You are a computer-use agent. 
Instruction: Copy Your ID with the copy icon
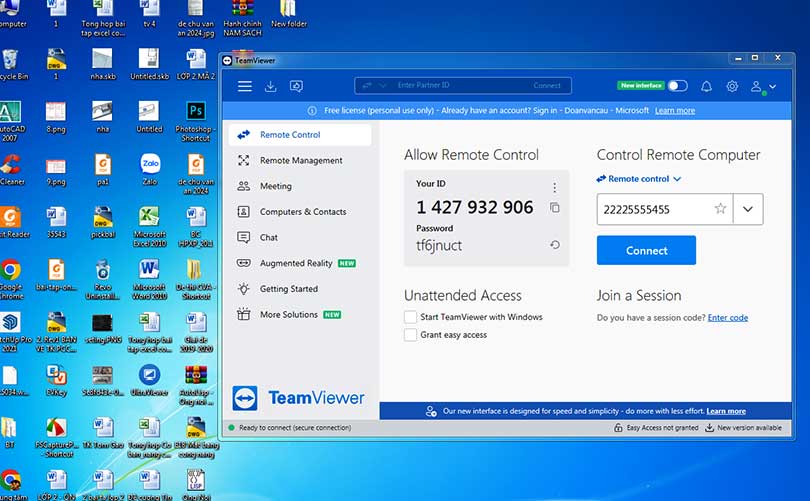click(x=554, y=208)
